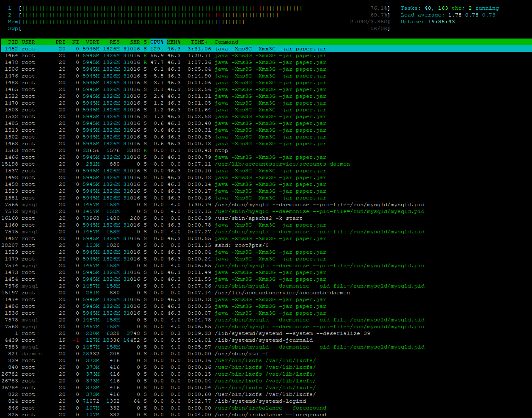
Task: Click the Mem usage meter bar
Action: point(132,22)
